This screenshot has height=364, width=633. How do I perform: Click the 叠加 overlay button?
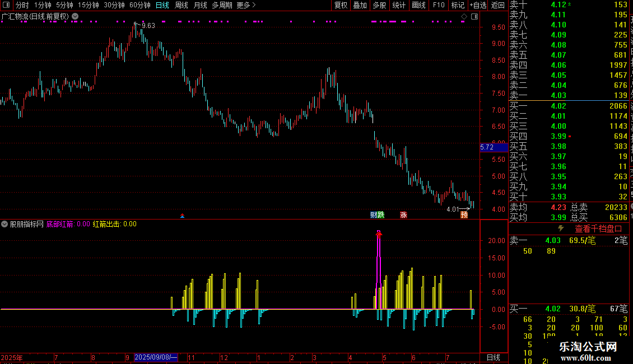360,5
